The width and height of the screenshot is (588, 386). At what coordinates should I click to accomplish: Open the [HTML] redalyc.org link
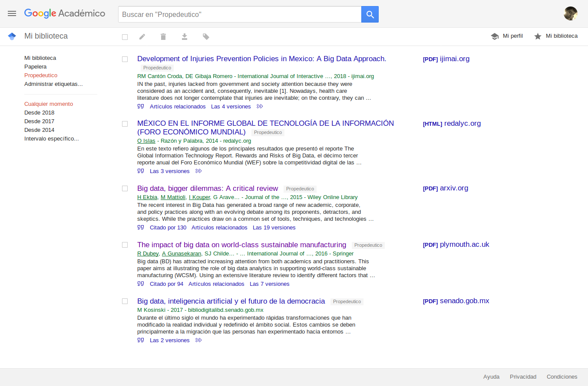click(452, 123)
